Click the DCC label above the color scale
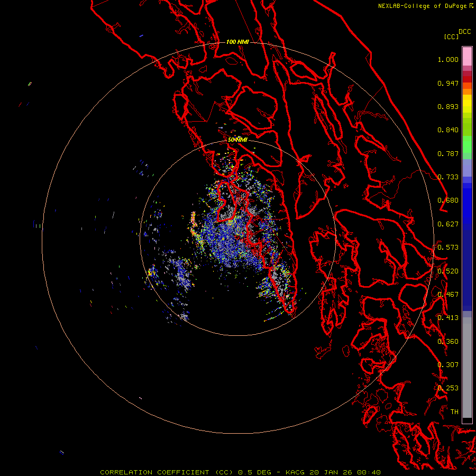 464,32
